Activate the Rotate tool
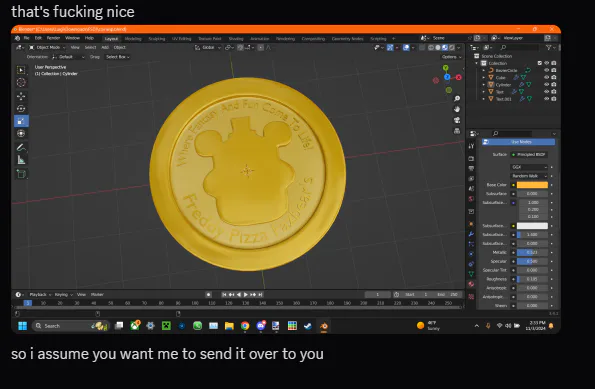 21,109
